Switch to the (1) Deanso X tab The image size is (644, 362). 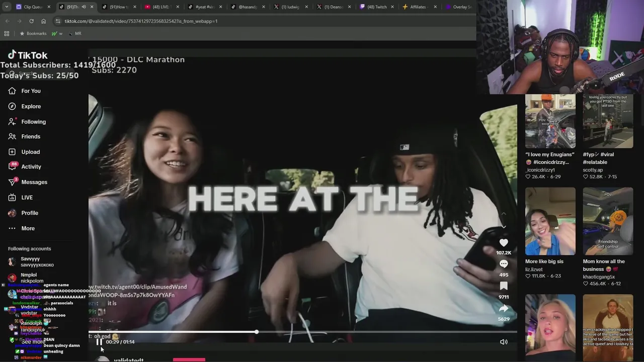pyautogui.click(x=330, y=7)
